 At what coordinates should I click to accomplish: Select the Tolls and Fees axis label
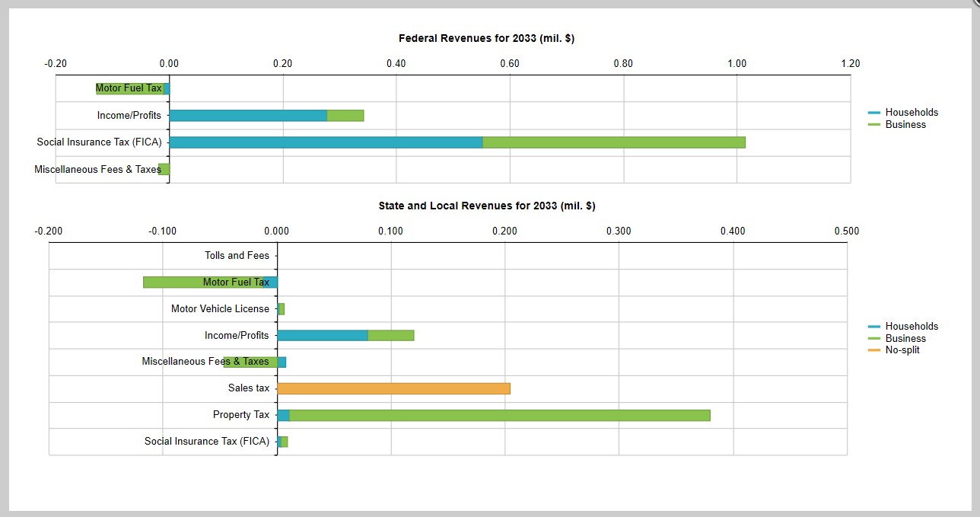237,256
